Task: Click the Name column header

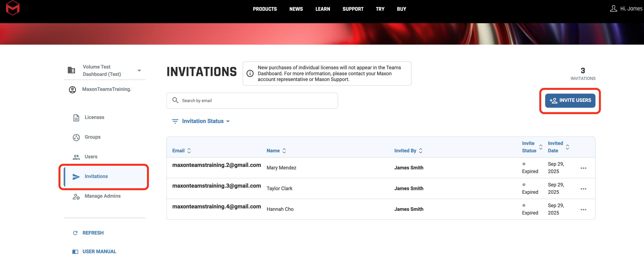Action: pyautogui.click(x=273, y=151)
